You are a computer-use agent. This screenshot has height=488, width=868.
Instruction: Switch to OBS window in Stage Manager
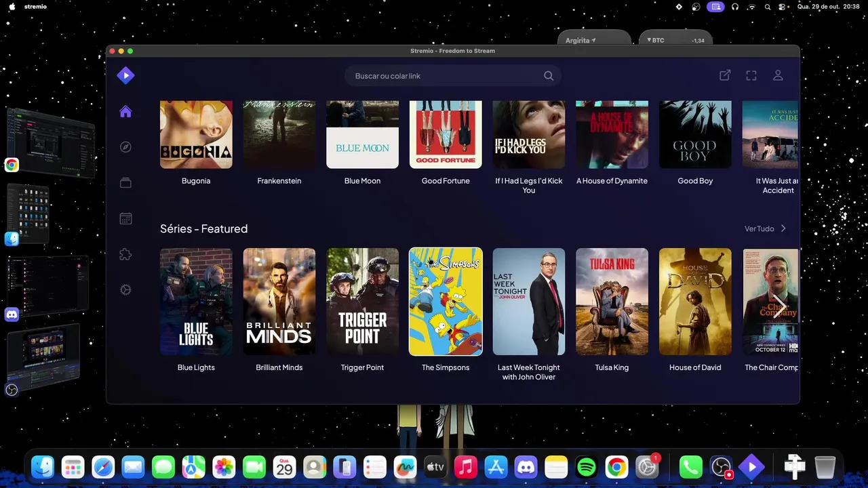[43, 358]
